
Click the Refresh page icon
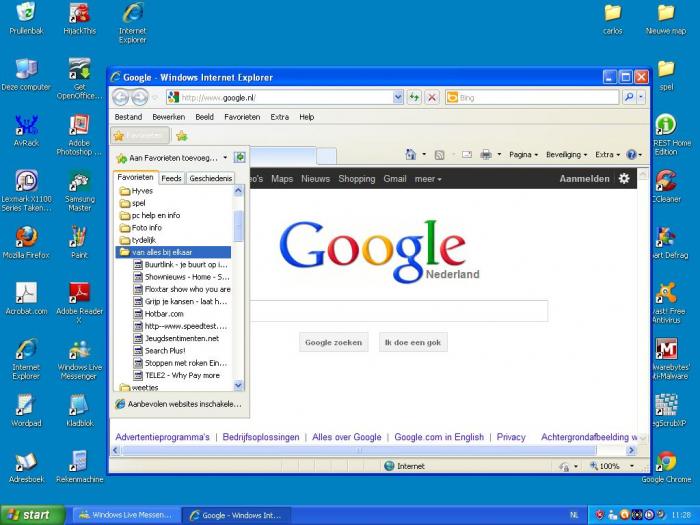pyautogui.click(x=413, y=97)
